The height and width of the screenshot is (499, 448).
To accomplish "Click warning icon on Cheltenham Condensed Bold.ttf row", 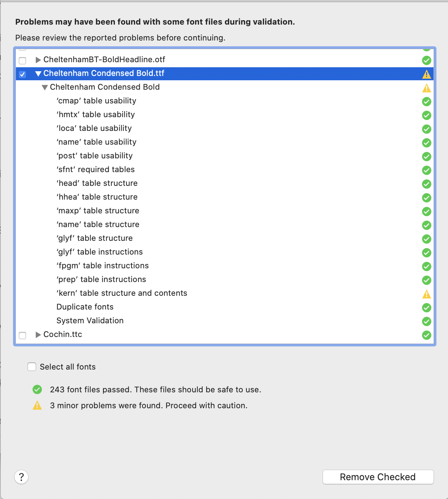I will [426, 74].
